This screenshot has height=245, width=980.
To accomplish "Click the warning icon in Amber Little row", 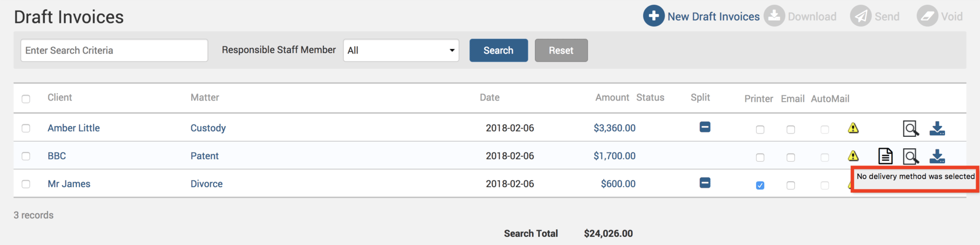I will (x=853, y=128).
